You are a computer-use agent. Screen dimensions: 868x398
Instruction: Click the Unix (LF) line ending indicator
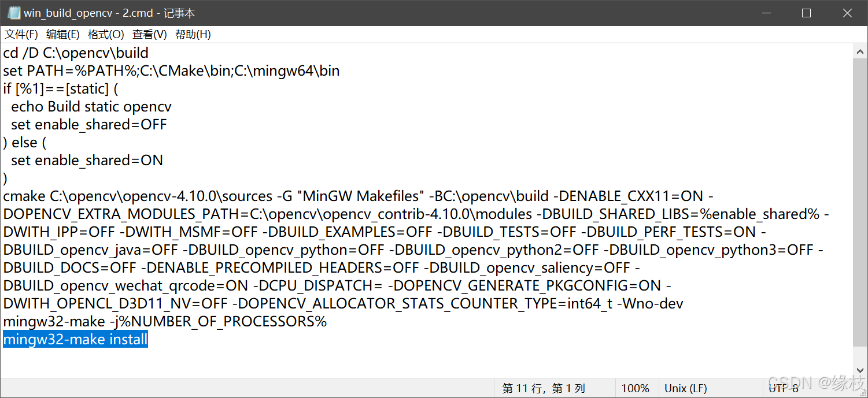(x=685, y=388)
